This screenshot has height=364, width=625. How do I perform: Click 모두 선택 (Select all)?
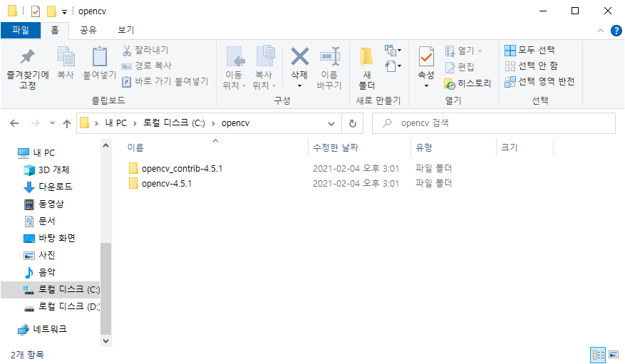530,50
